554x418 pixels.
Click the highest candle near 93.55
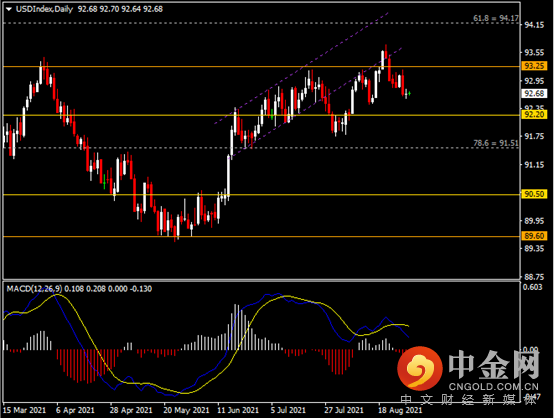pyautogui.click(x=386, y=52)
